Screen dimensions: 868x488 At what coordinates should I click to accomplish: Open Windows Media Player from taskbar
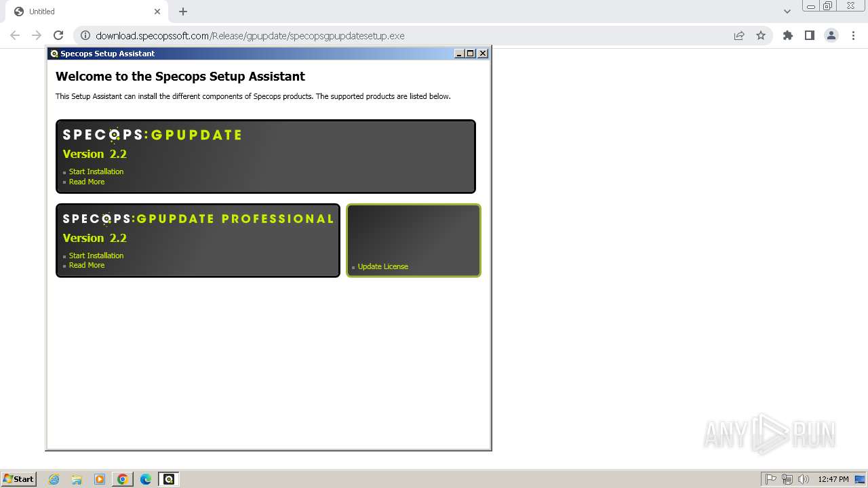[x=100, y=479]
